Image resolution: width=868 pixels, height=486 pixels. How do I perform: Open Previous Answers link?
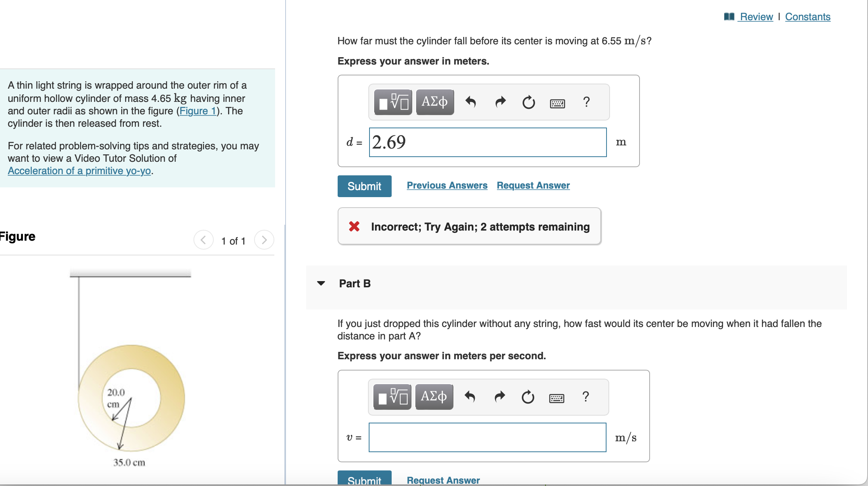(447, 185)
